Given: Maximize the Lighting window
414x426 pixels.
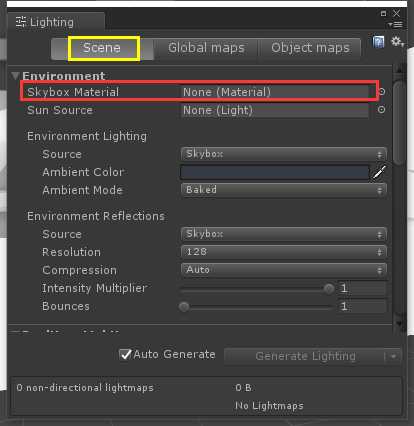Looking at the screenshot, I should (x=383, y=13).
